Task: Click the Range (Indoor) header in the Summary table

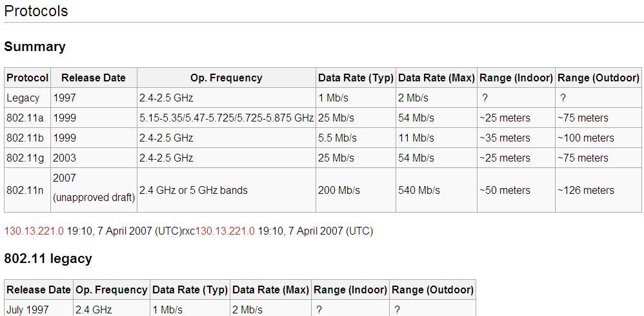Action: click(516, 78)
